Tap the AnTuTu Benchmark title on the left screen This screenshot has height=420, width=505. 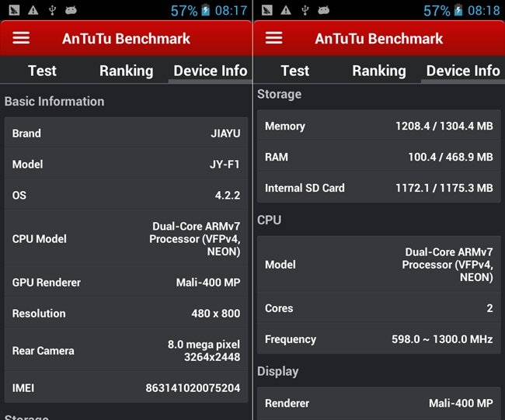click(126, 39)
